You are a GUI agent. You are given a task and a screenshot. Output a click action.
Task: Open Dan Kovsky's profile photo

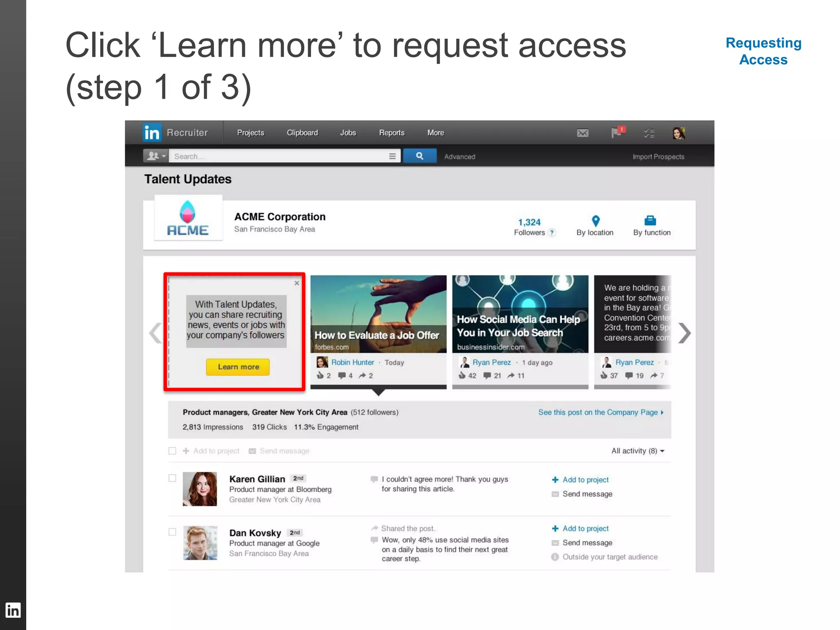[x=200, y=543]
